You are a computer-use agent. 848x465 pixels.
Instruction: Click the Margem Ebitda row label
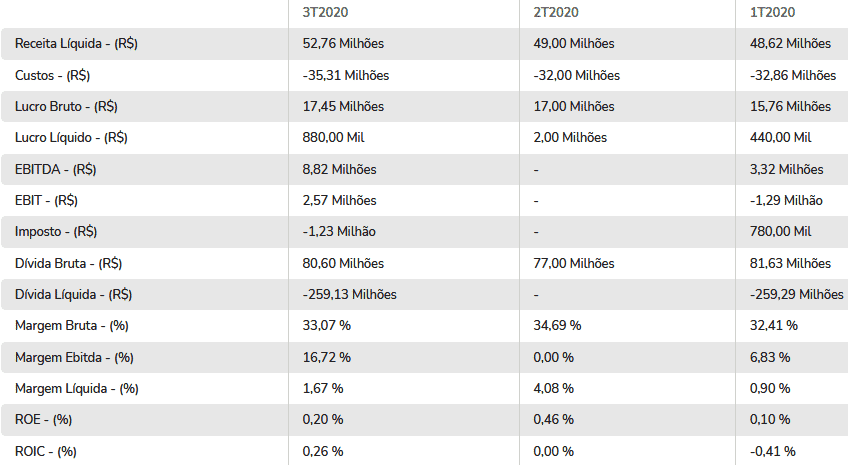(74, 357)
